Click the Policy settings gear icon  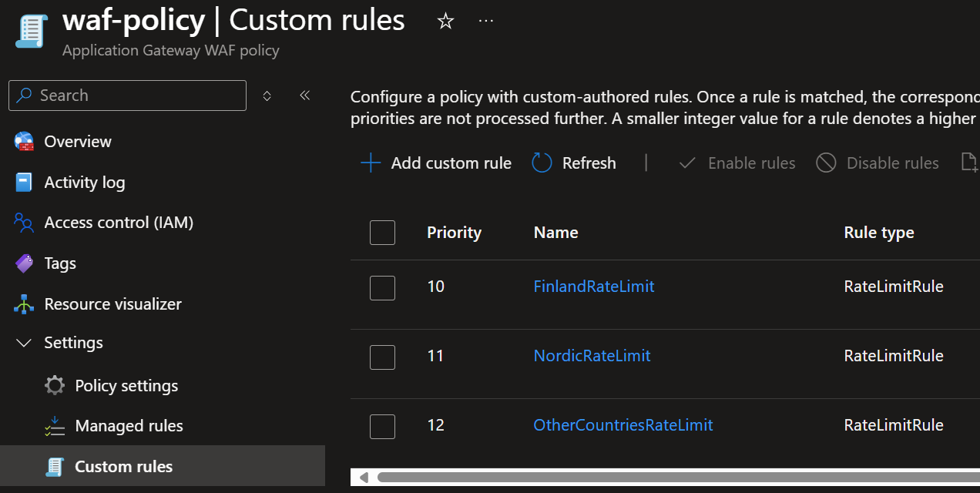coord(55,385)
